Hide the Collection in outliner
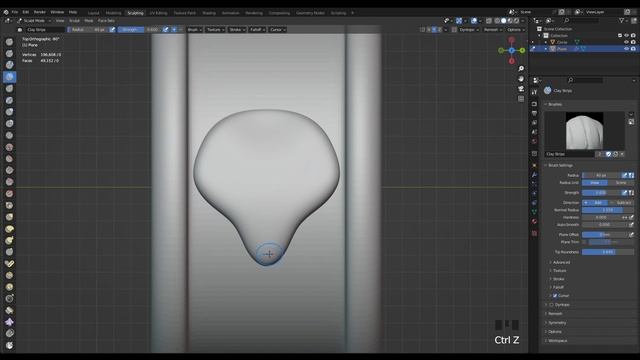 (x=626, y=36)
